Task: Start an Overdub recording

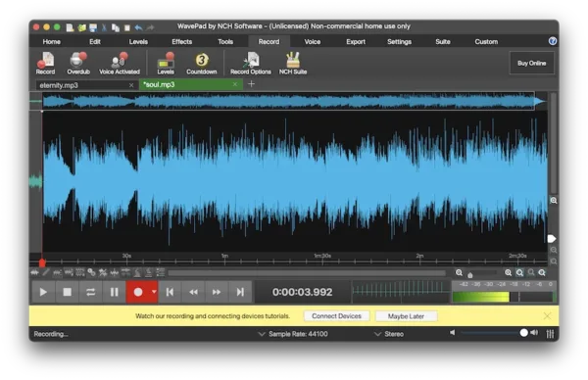Action: (x=78, y=64)
